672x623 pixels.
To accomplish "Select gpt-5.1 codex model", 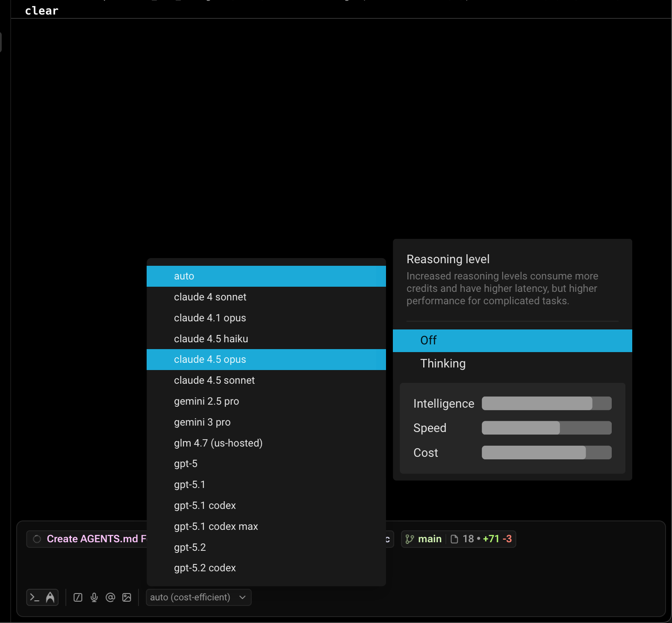I will (266, 505).
